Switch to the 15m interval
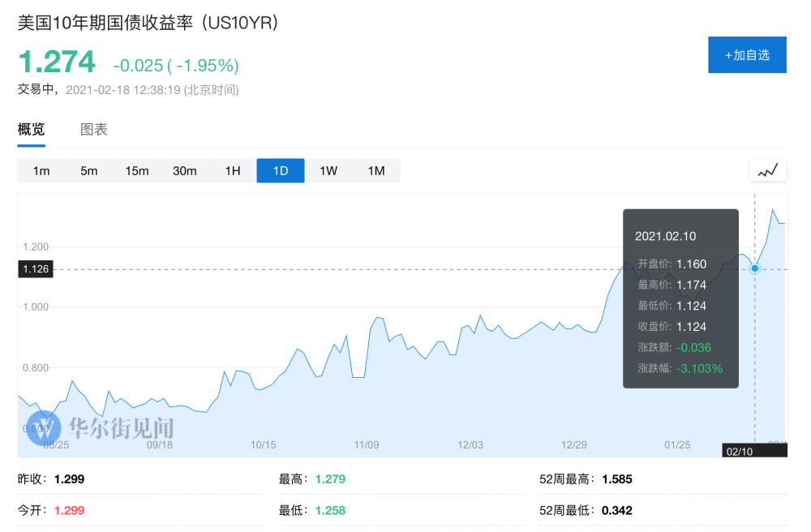 136,170
